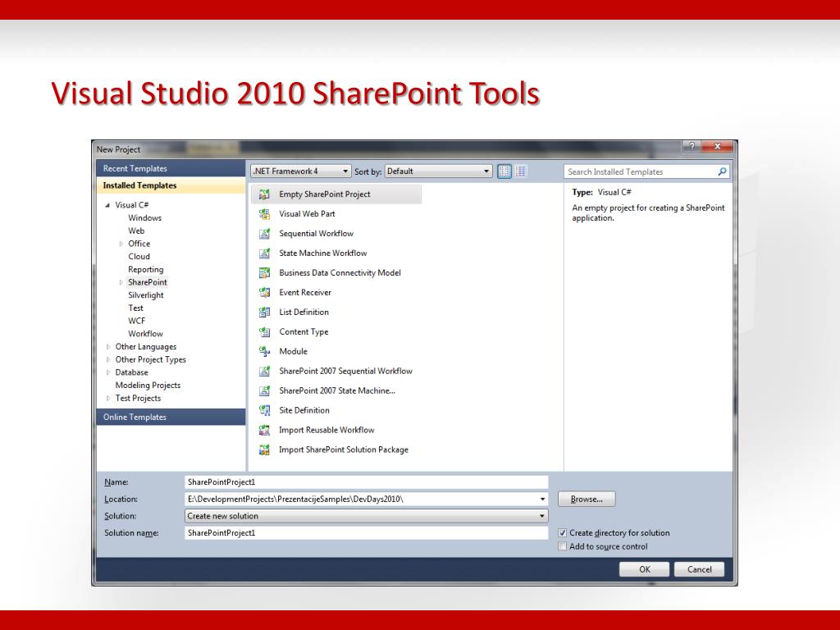
Task: Pick the List Definition template icon
Action: coord(264,313)
